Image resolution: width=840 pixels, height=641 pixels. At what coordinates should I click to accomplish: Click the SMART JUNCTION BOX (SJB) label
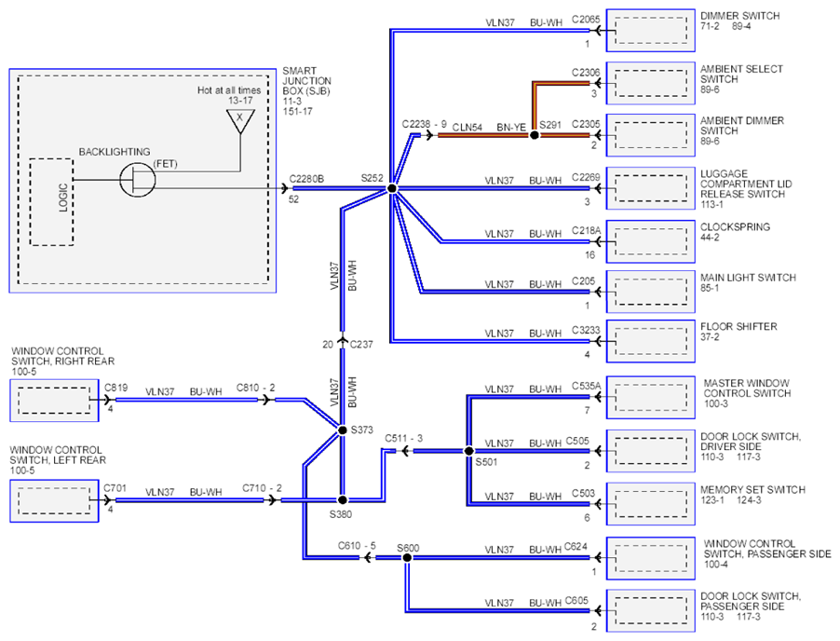(307, 81)
